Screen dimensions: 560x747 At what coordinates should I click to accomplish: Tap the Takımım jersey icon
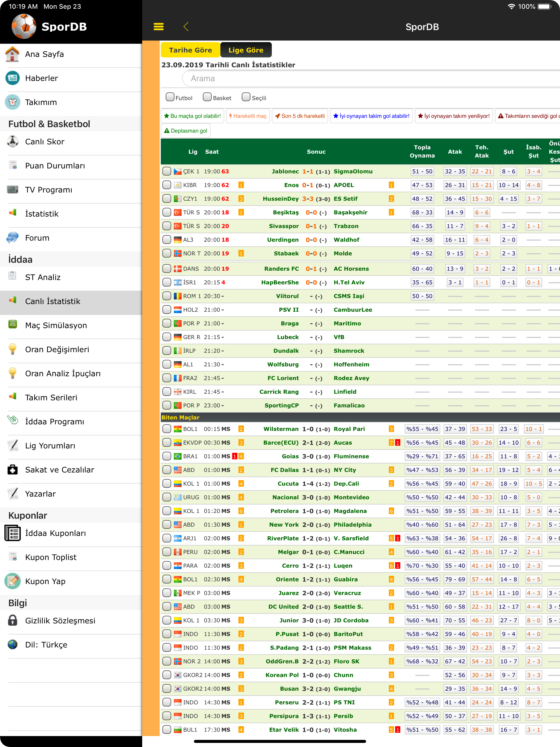coord(13,102)
